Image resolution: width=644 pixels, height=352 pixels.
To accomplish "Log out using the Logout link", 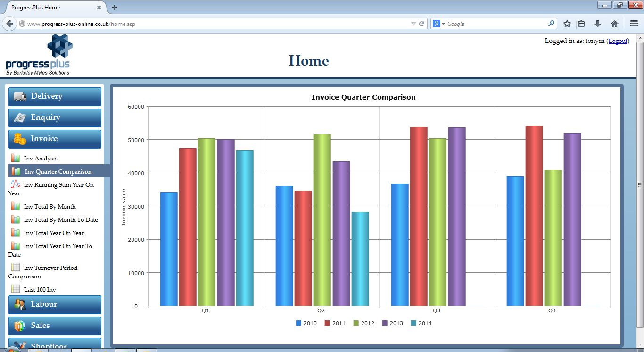I will [618, 41].
